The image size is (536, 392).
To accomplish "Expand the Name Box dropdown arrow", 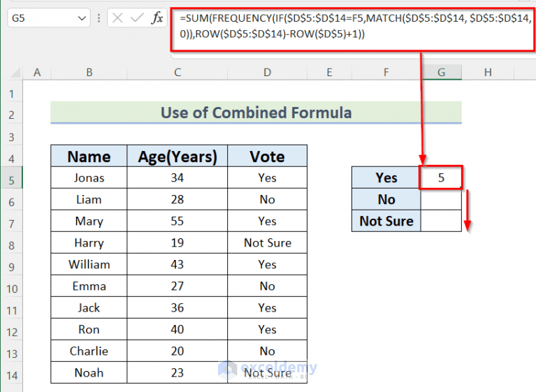I will [82, 18].
